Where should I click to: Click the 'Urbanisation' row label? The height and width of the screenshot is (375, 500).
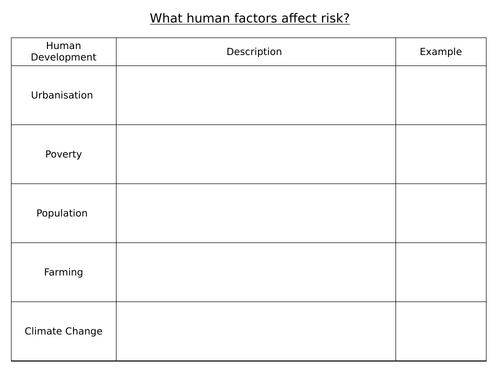(62, 95)
